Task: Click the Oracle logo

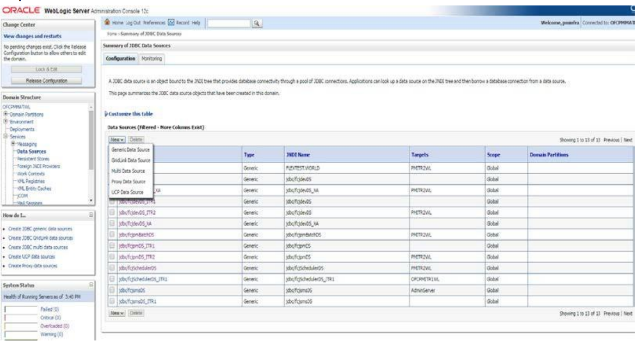Action: 21,10
